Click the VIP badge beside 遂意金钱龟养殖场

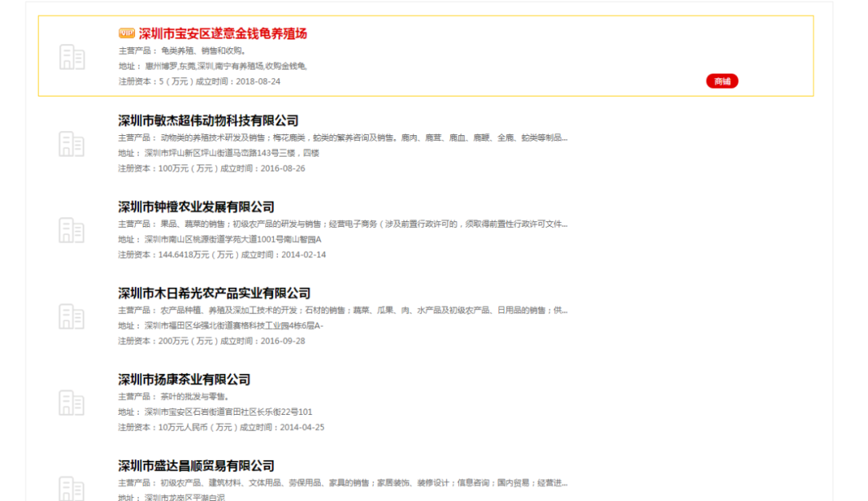coord(126,34)
